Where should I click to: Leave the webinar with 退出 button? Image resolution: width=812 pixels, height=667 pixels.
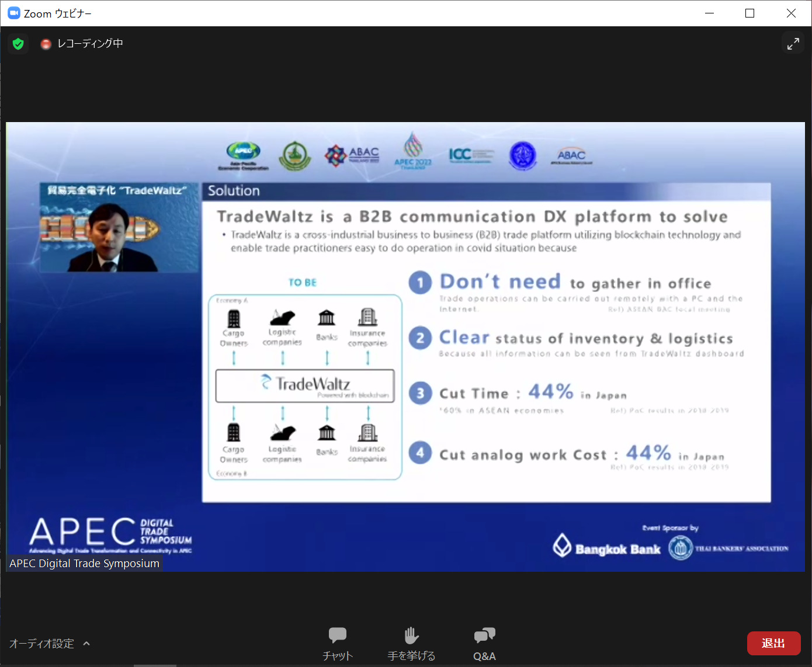(773, 643)
